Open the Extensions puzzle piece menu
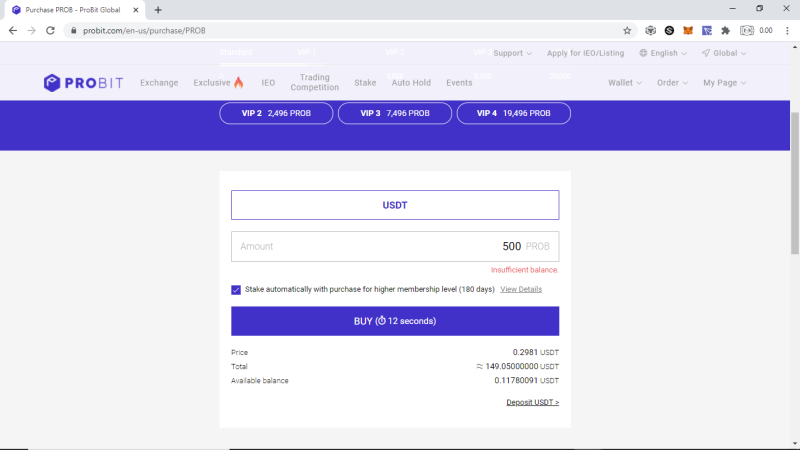Viewport: 800px width, 450px height. (x=726, y=31)
